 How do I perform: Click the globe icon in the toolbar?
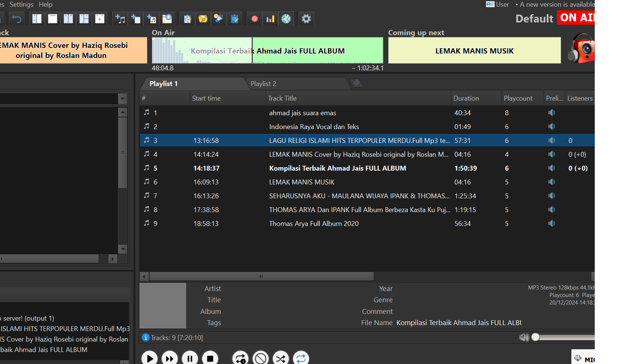(x=286, y=18)
